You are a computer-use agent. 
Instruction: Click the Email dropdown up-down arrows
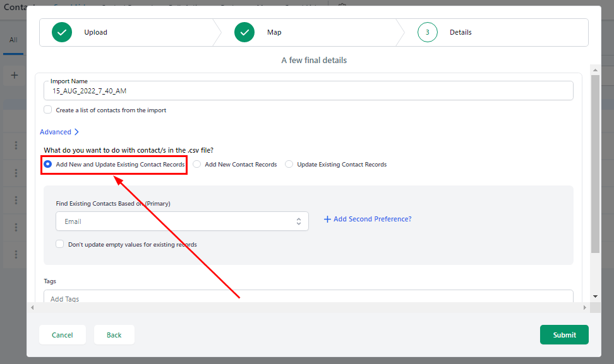click(x=299, y=221)
